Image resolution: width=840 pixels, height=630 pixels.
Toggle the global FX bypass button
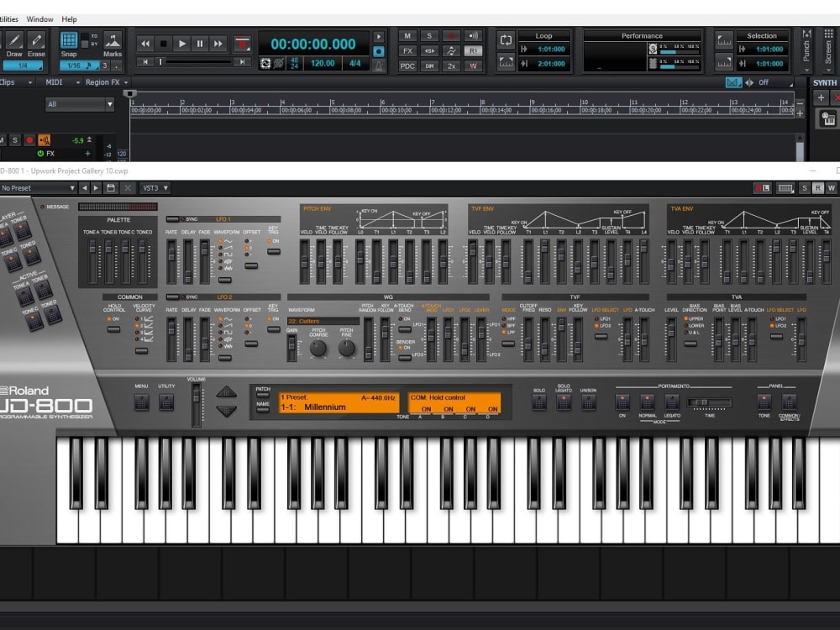[407, 51]
